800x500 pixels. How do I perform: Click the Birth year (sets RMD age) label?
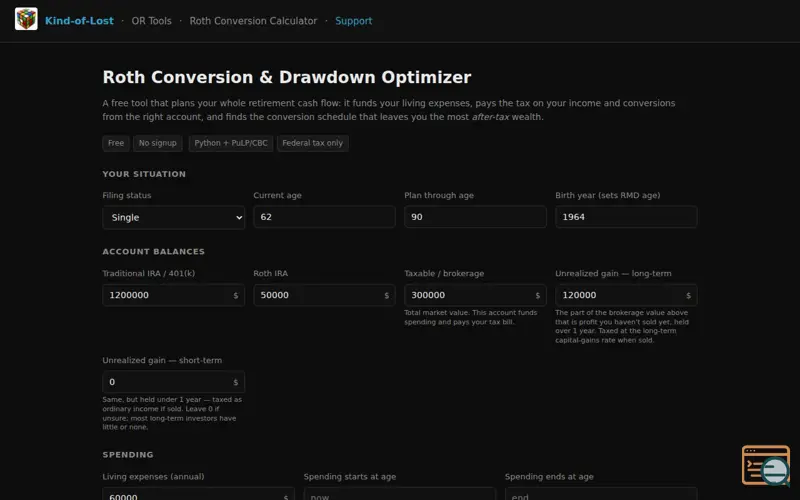[608, 195]
